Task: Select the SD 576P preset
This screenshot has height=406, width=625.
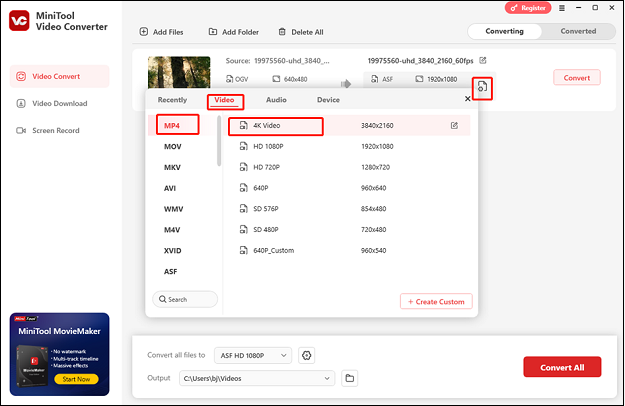Action: click(x=349, y=209)
